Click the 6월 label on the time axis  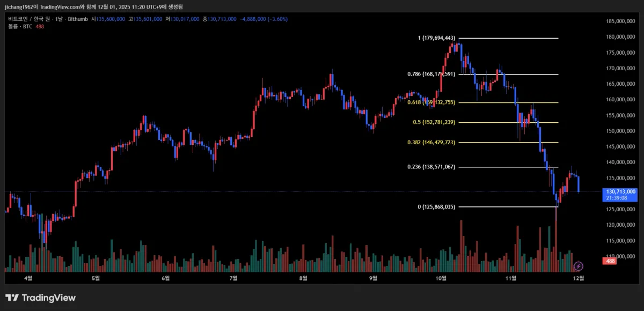165,278
